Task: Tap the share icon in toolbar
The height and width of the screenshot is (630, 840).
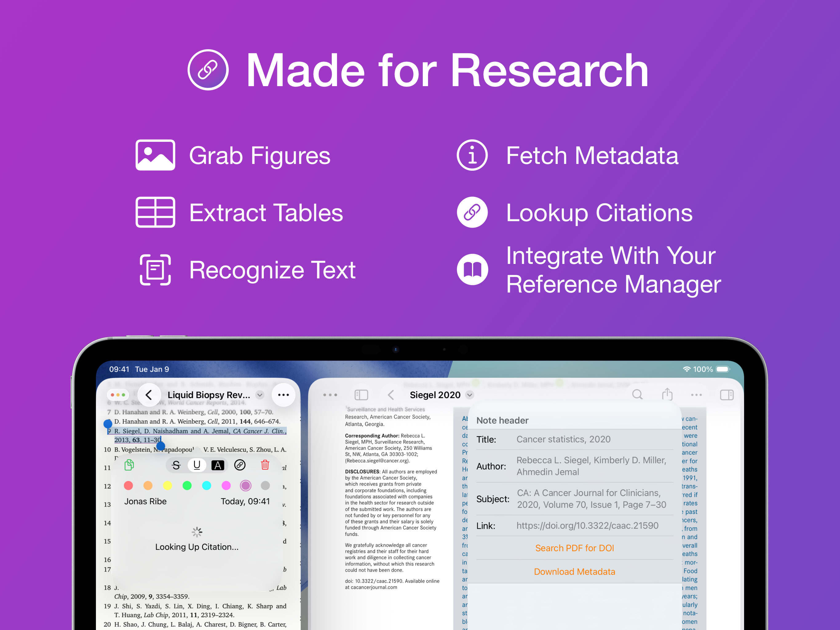Action: pos(667,394)
